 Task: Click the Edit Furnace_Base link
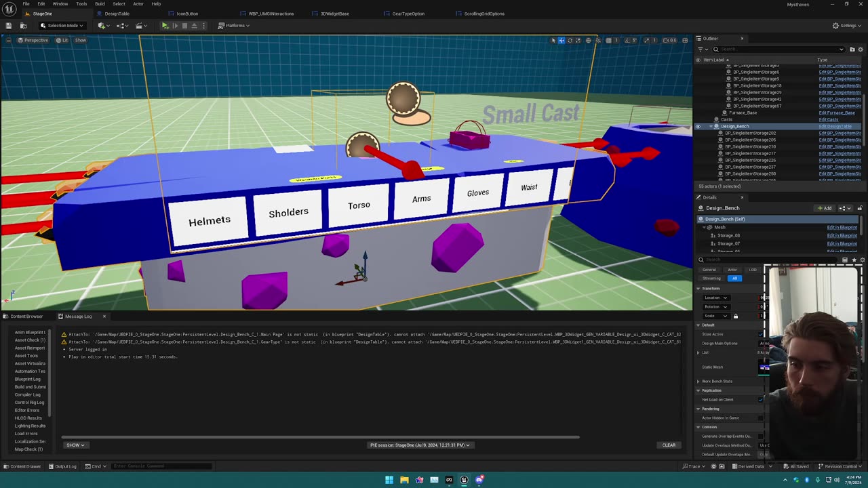point(837,113)
